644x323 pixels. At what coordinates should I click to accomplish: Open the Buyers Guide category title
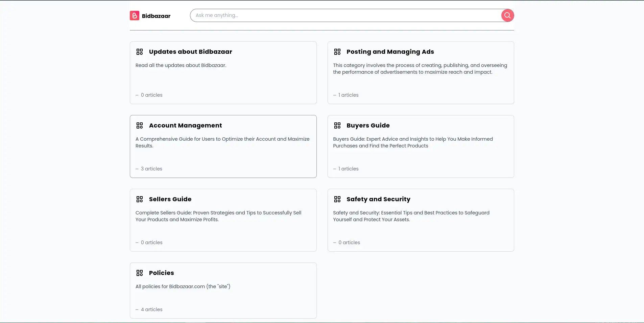368,125
